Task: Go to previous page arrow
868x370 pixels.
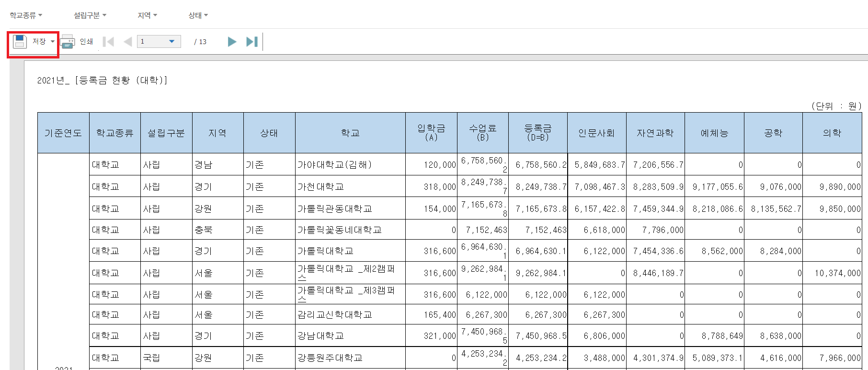Action: [127, 42]
